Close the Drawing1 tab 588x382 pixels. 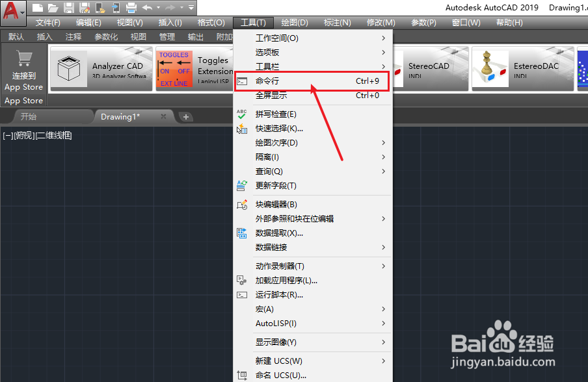pyautogui.click(x=163, y=116)
